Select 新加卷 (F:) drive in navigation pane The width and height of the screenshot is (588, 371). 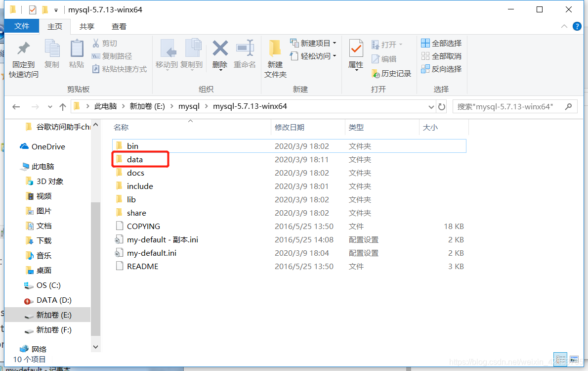tap(47, 329)
